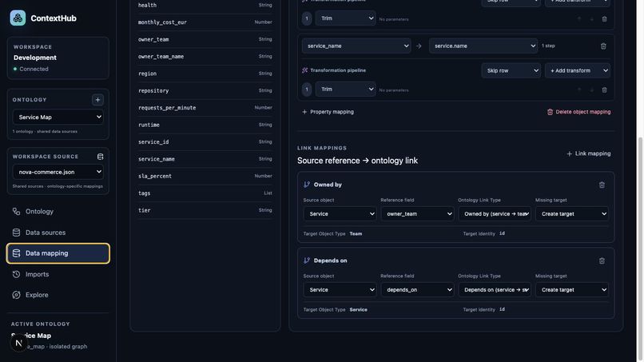The width and height of the screenshot is (644, 362).
Task: Open Missing target dropdown in Owned by
Action: 572,213
